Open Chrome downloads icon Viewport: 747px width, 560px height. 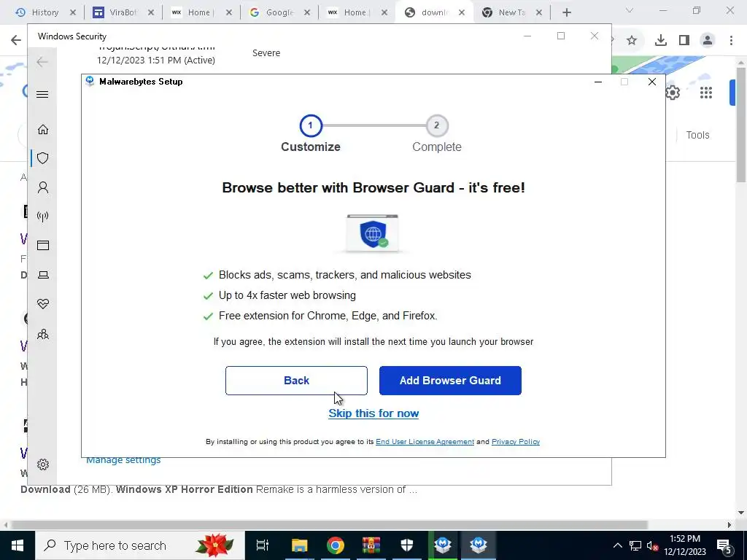pyautogui.click(x=661, y=41)
